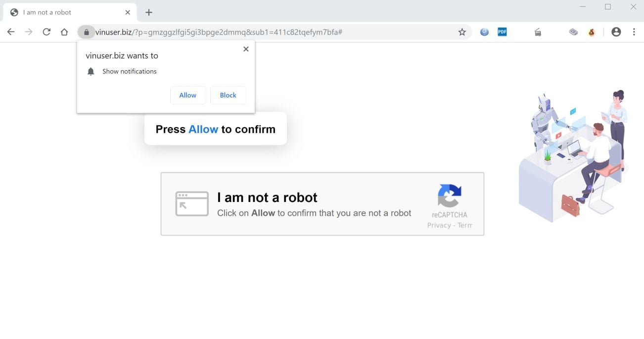Allow notifications from vinuser.biz
This screenshot has width=644, height=339.
click(x=188, y=95)
